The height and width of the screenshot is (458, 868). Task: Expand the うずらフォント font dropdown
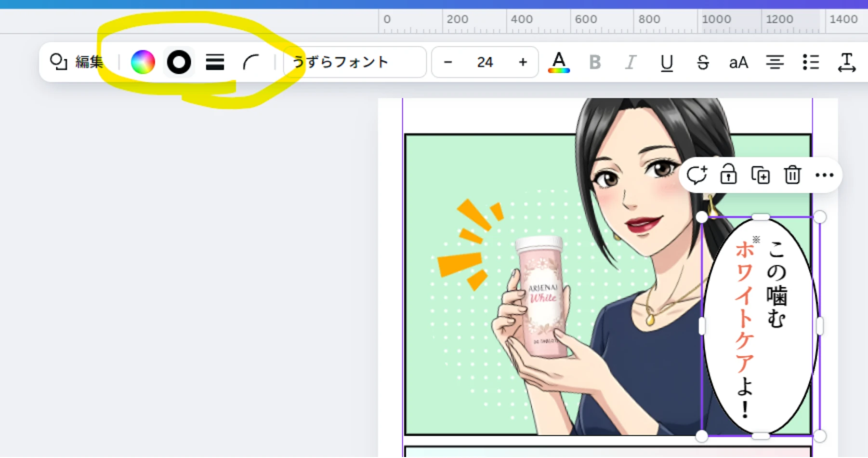pyautogui.click(x=355, y=62)
